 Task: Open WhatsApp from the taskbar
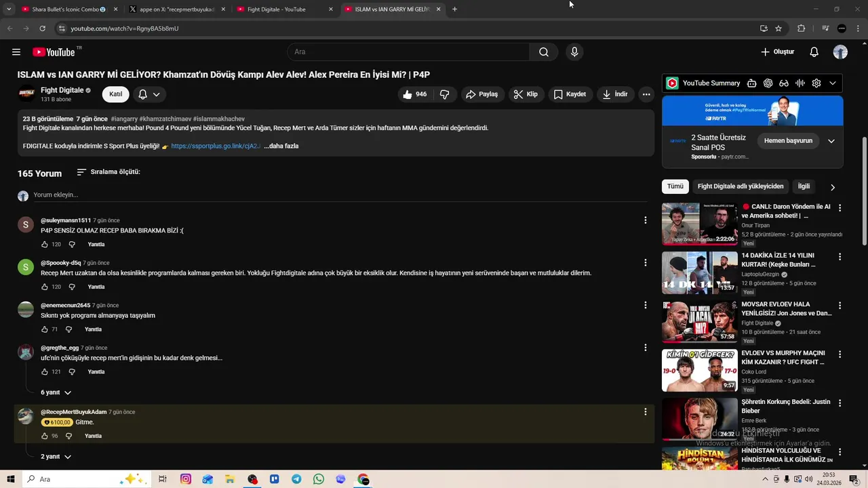[x=319, y=479]
